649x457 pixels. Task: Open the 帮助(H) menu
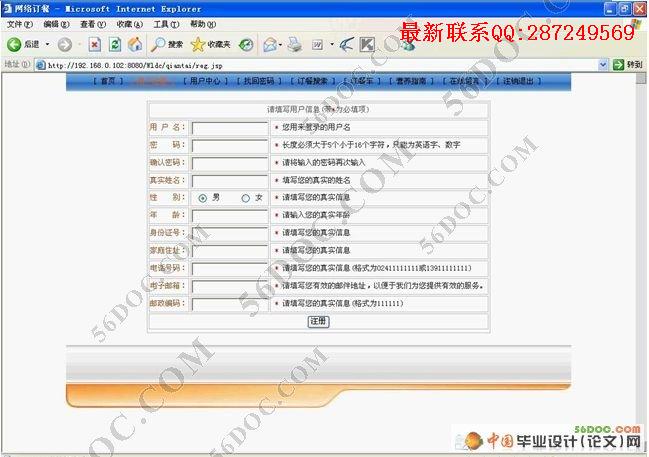(x=203, y=24)
